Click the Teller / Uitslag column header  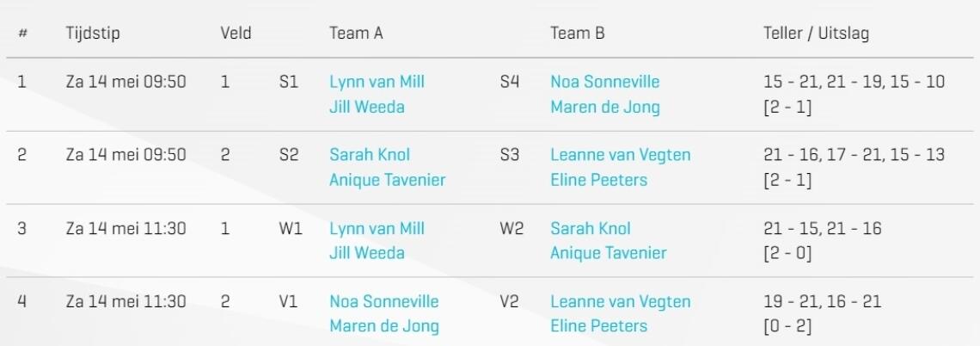pyautogui.click(x=817, y=34)
